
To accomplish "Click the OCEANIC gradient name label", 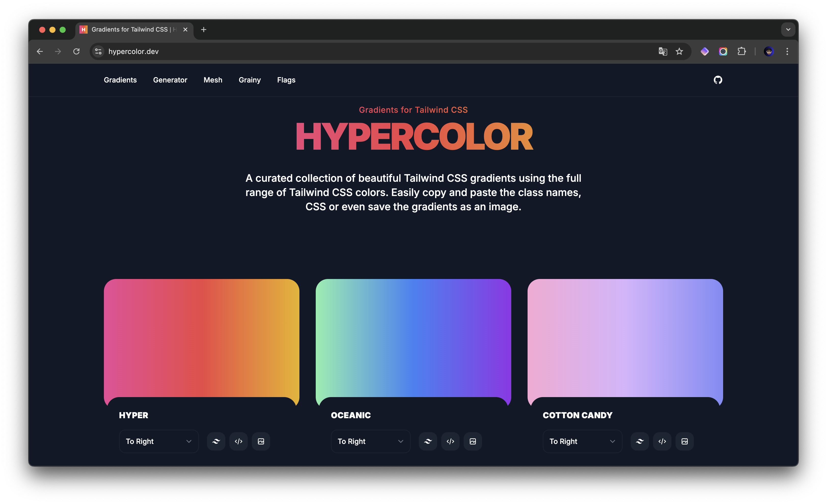I will click(x=351, y=415).
